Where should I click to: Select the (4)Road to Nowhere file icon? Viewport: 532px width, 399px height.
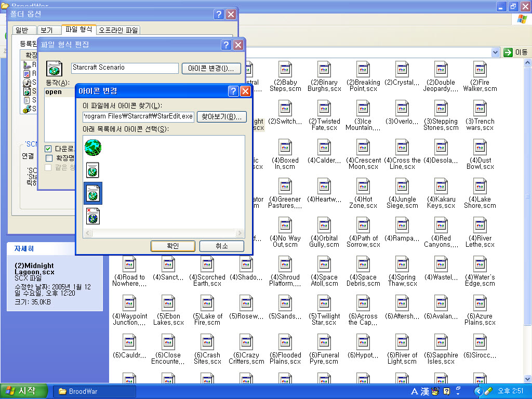pyautogui.click(x=129, y=264)
